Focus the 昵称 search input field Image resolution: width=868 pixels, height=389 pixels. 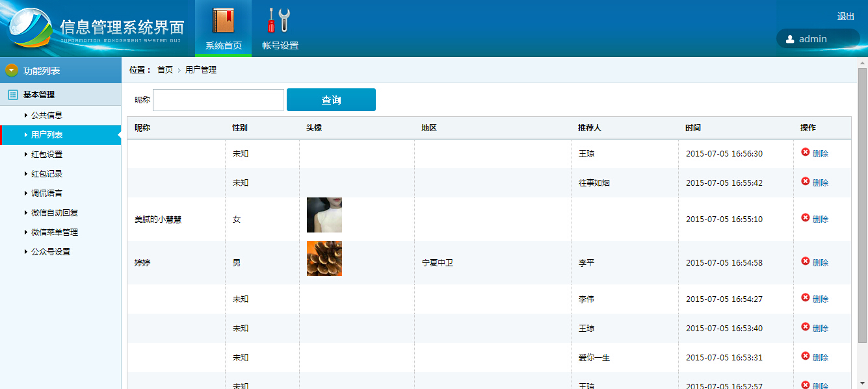coord(218,100)
